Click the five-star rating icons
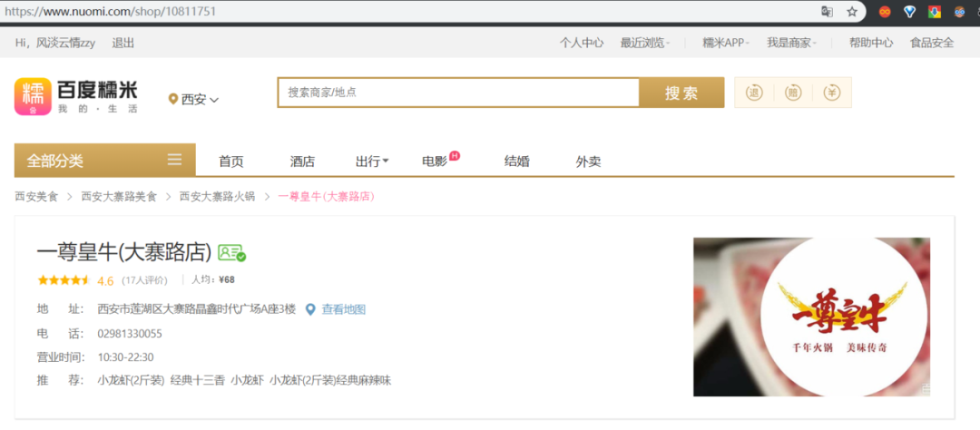 64,280
